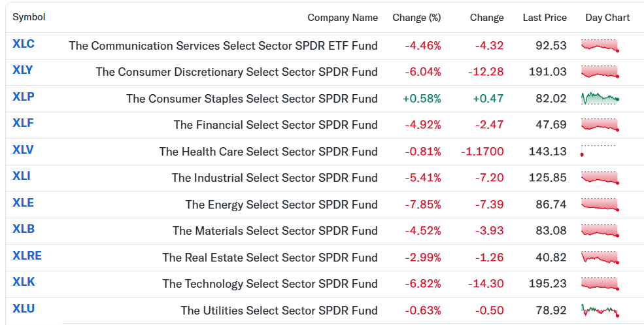Select The Energy Select Sector SPDR Fund name
The image size is (644, 325).
point(281,204)
